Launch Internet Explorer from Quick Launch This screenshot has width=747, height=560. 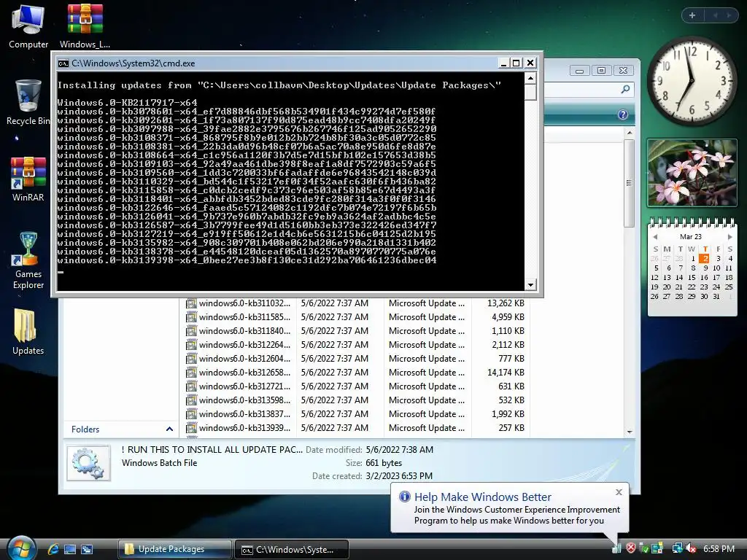pyautogui.click(x=53, y=549)
